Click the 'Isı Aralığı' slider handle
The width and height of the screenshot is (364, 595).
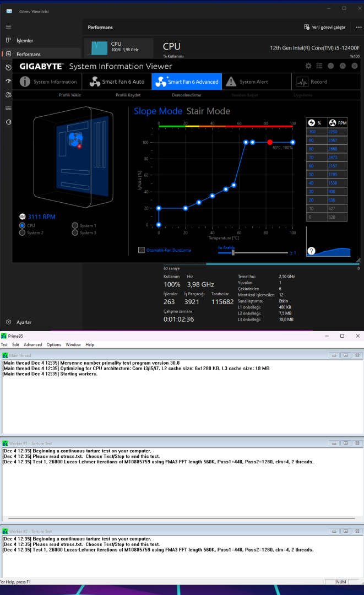click(233, 252)
